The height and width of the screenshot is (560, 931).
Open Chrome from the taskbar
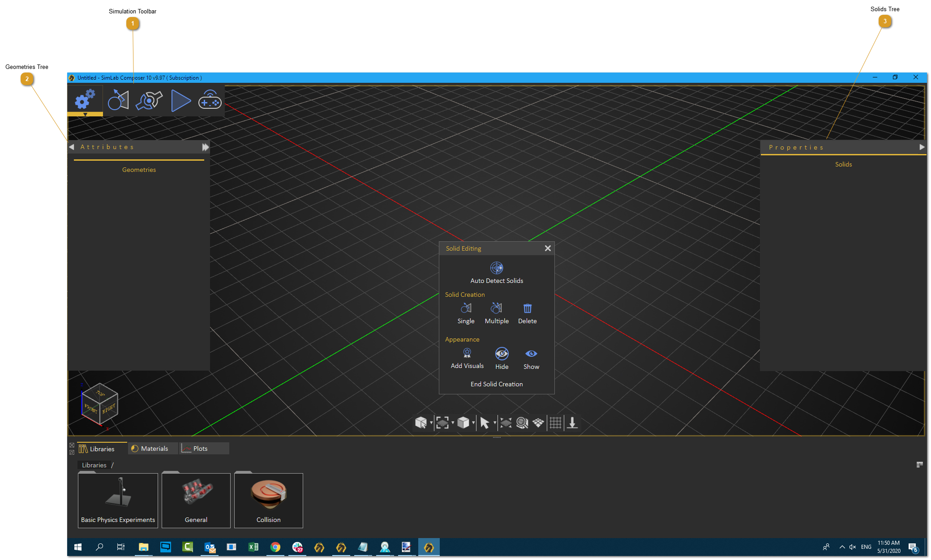click(x=275, y=547)
